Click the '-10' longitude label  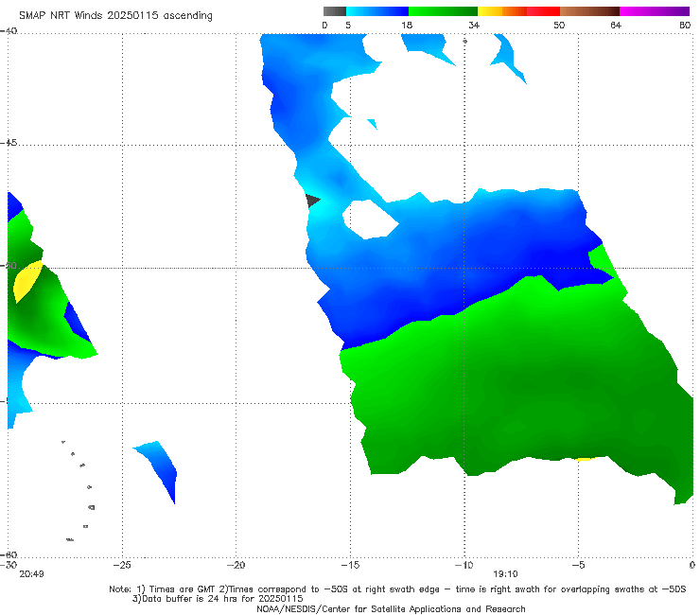pyautogui.click(x=464, y=565)
